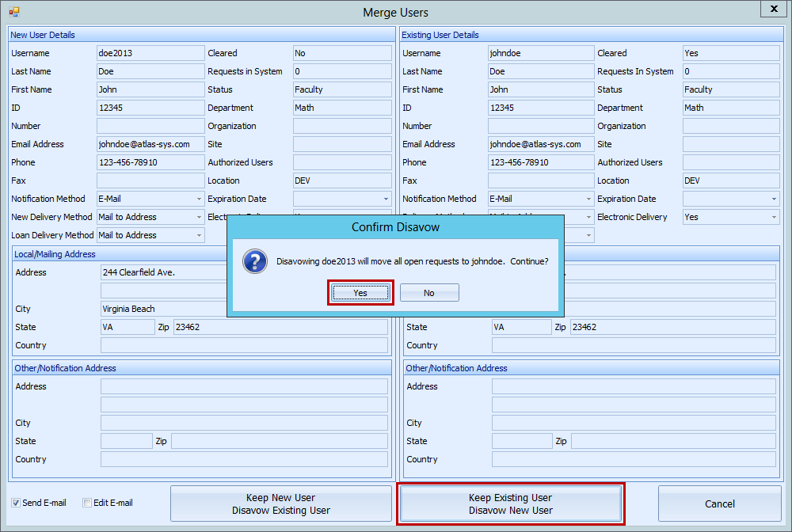The image size is (792, 532).
Task: Open Loan Delivery Method dropdown
Action: (x=198, y=236)
